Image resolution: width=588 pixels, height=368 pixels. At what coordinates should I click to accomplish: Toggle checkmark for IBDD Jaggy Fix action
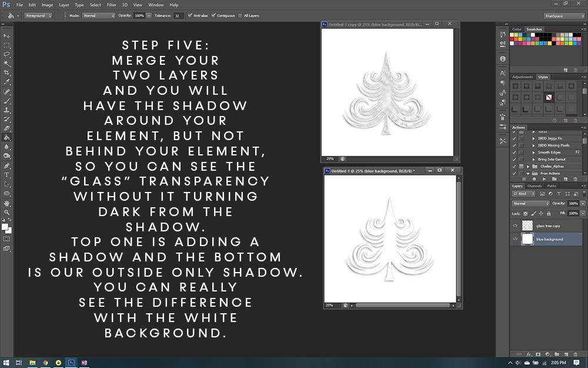click(514, 138)
